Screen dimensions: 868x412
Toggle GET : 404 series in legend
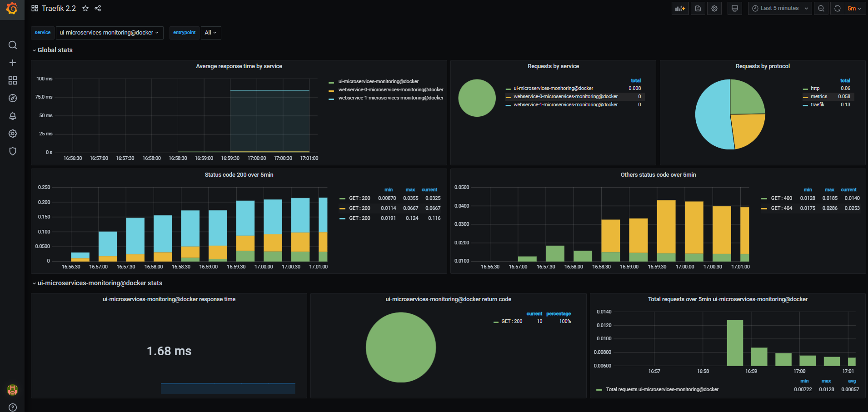coord(781,208)
